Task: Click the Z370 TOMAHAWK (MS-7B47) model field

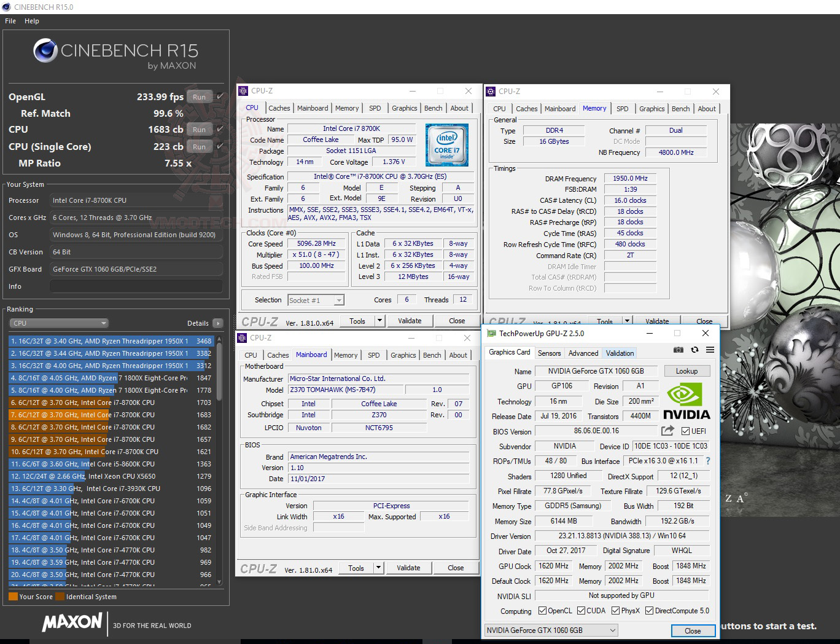Action: pyautogui.click(x=346, y=390)
